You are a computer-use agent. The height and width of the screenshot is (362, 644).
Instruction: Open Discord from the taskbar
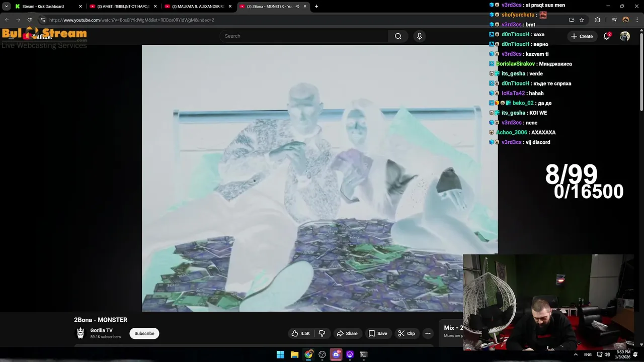click(336, 354)
